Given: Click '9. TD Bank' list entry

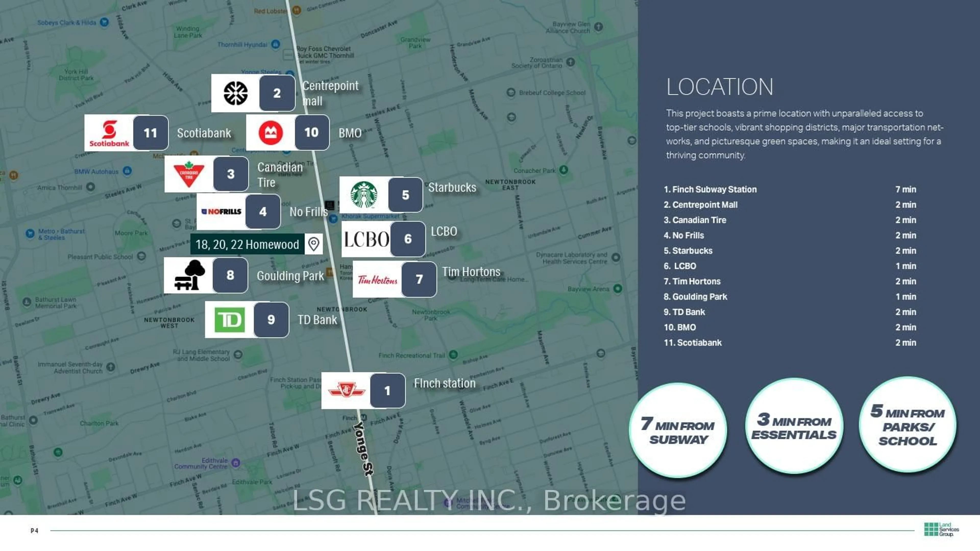Looking at the screenshot, I should click(684, 312).
